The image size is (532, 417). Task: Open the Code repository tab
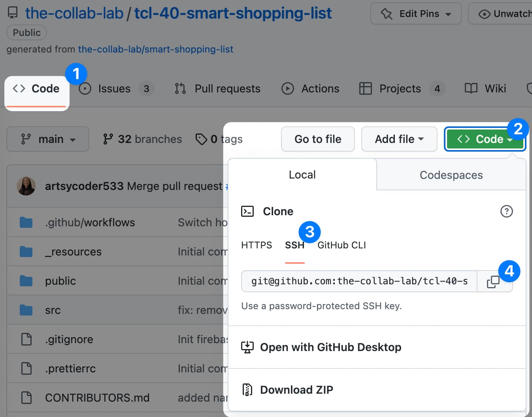point(37,89)
